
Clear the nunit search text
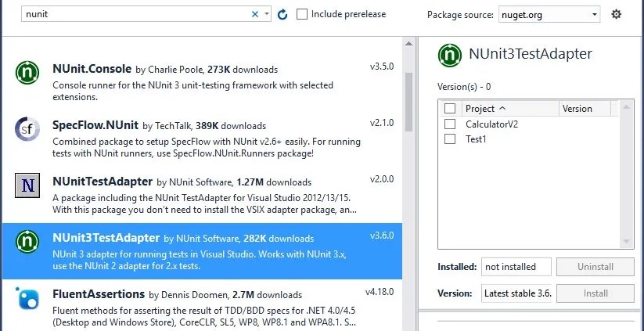tap(255, 14)
